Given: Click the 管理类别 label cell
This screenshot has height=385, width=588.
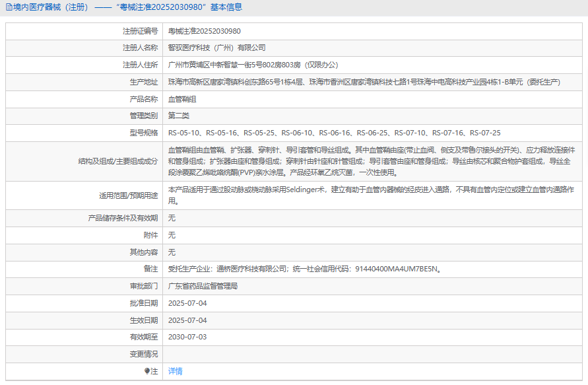Looking at the screenshot, I should [x=84, y=116].
